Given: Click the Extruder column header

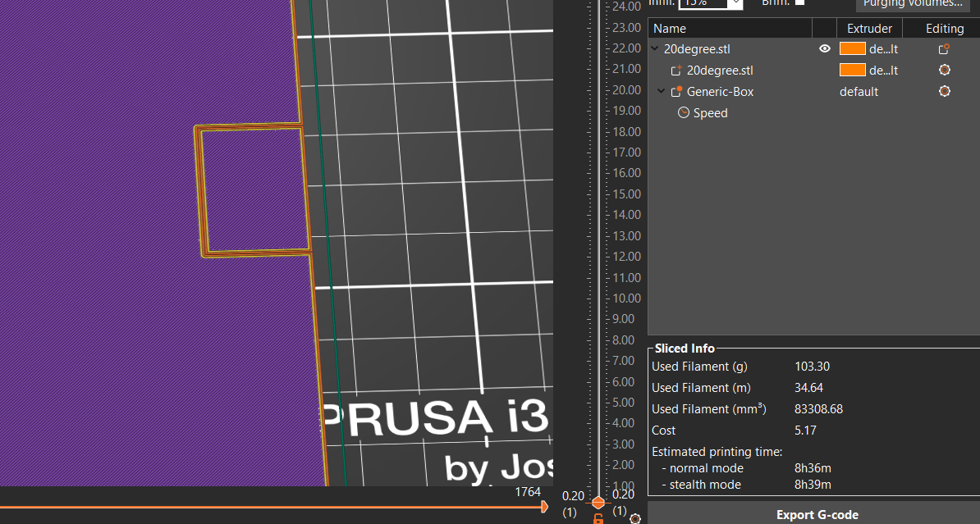Looking at the screenshot, I should [869, 28].
